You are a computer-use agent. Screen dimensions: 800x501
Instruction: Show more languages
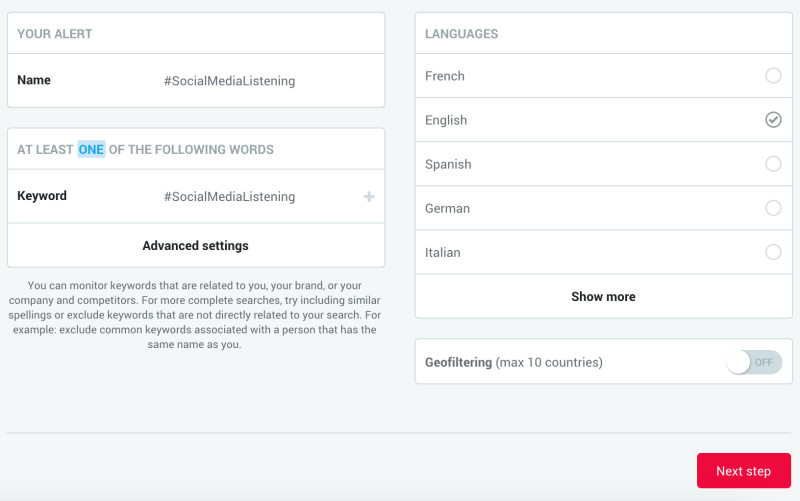[603, 296]
